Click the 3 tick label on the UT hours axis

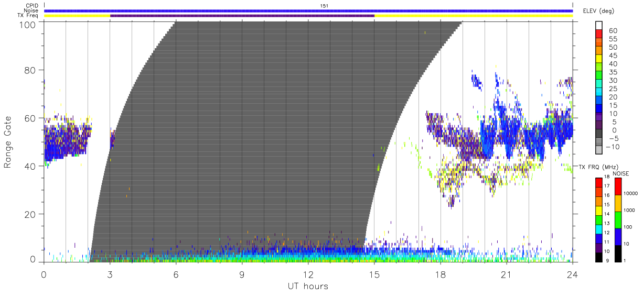coord(110,274)
